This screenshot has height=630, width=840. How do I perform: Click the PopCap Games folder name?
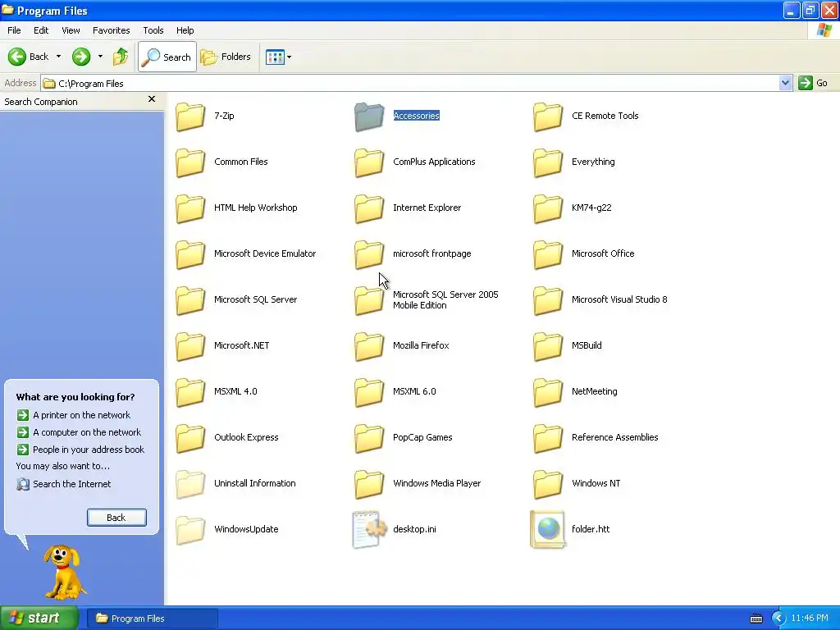tap(422, 438)
